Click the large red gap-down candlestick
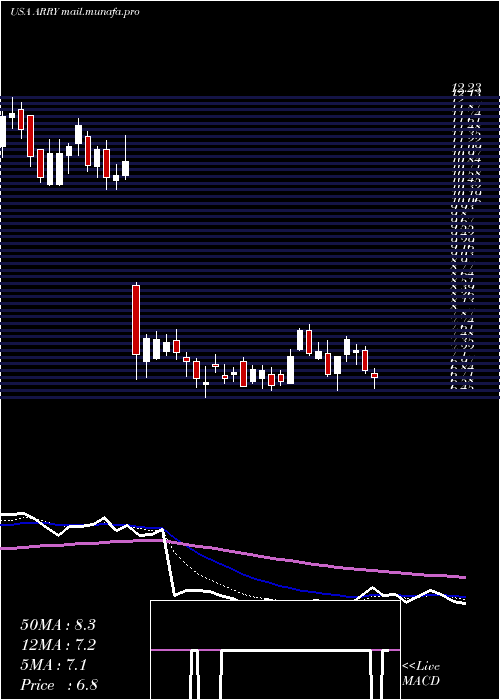The width and height of the screenshot is (500, 700). coord(136,320)
